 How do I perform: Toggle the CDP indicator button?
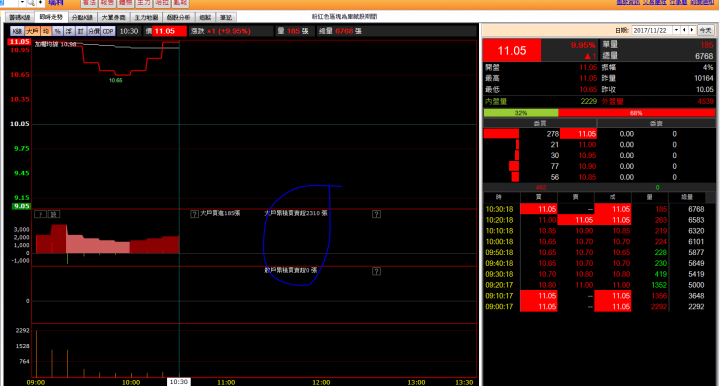click(108, 31)
